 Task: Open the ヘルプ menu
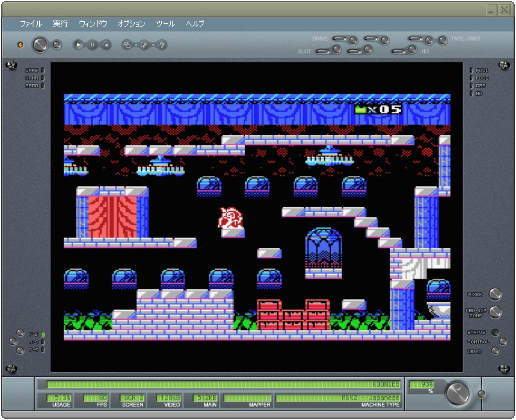point(195,24)
